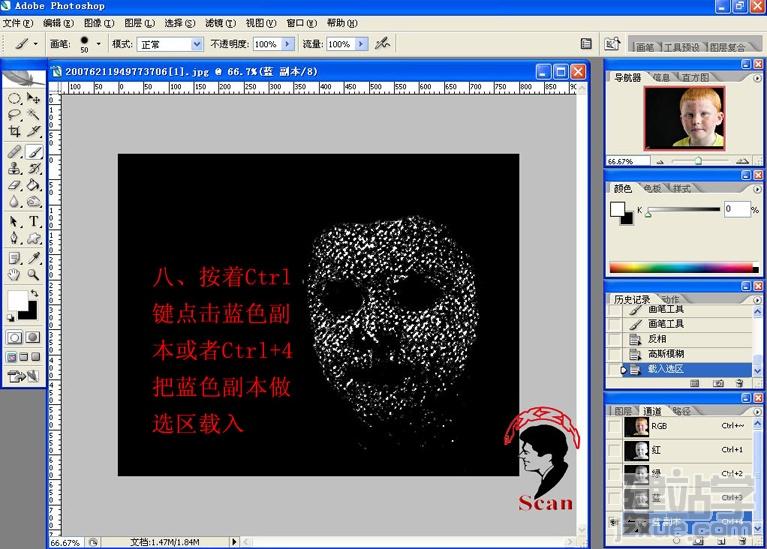
Task: Select the Move tool
Action: pos(33,98)
